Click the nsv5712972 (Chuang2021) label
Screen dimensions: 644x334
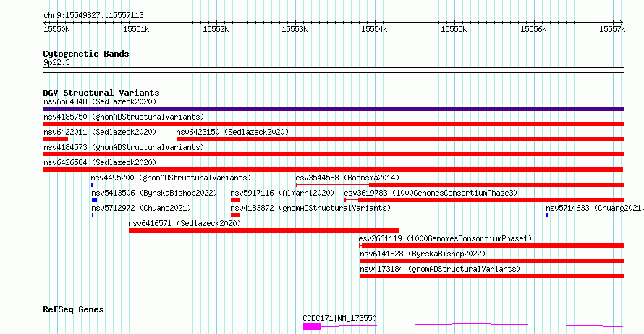(141, 208)
